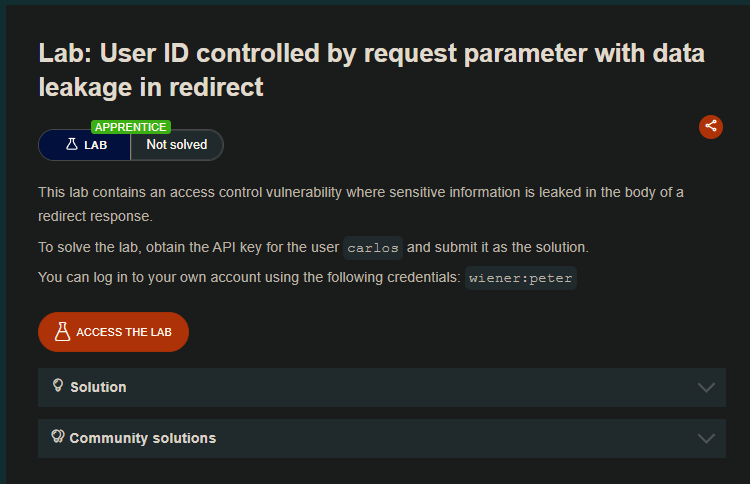
Task: Expand the Community solutions chevron arrow
Action: click(706, 438)
